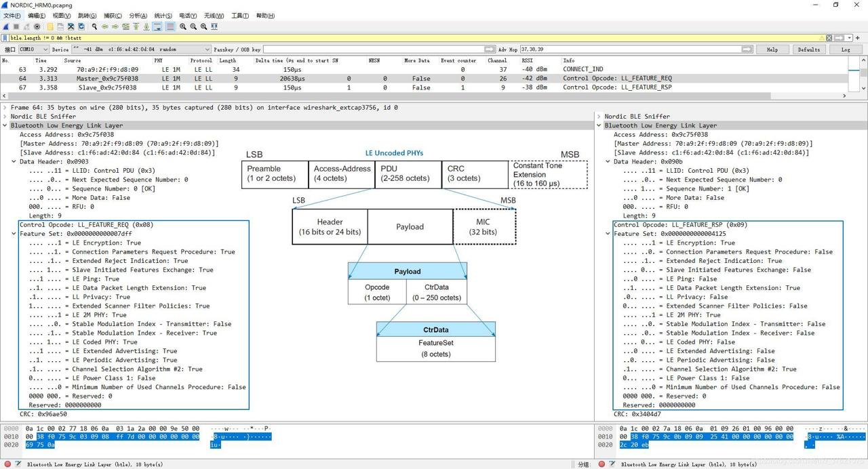The height and width of the screenshot is (469, 868).
Task: Expand right pane Nordic BLE Sniffer node
Action: pos(599,117)
